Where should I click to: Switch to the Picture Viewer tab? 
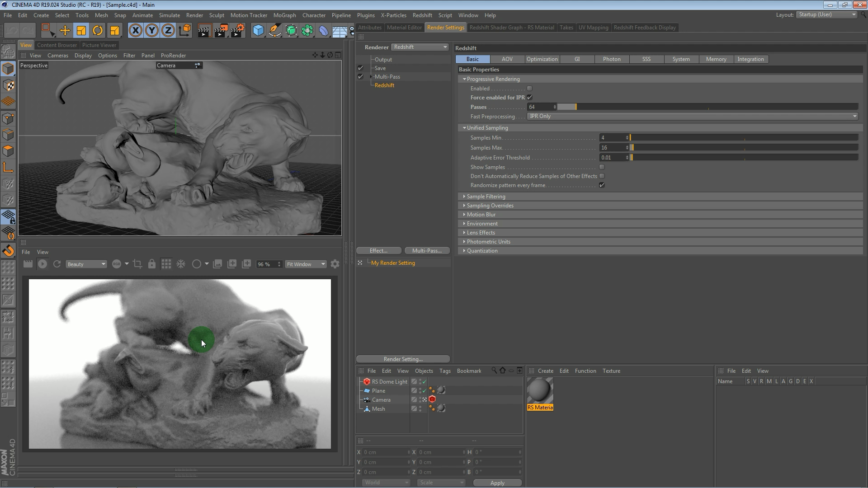(99, 45)
